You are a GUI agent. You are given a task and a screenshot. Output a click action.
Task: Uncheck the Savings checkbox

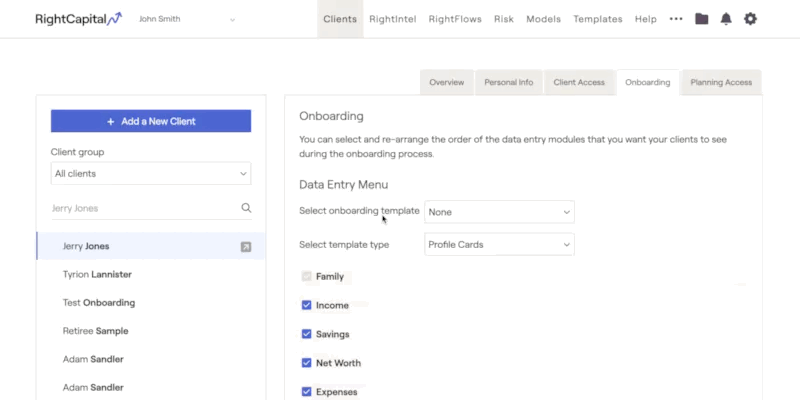[306, 334]
